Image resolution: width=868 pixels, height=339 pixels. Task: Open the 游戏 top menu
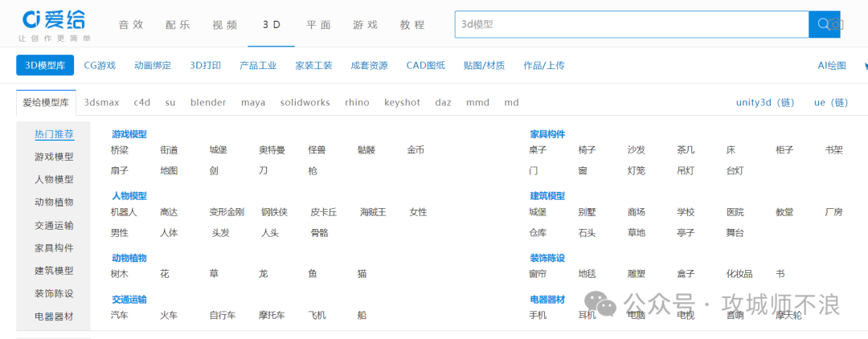tap(366, 24)
